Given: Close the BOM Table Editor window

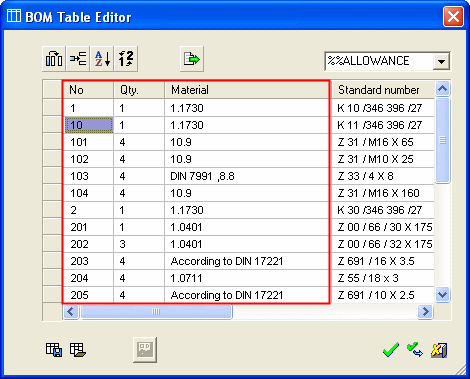Looking at the screenshot, I should (x=453, y=16).
